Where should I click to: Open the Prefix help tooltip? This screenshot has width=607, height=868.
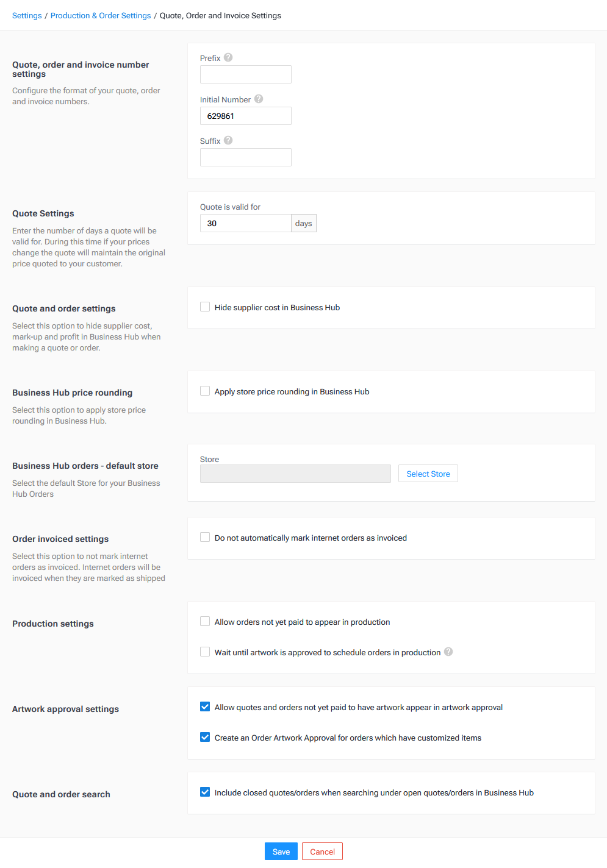point(228,57)
